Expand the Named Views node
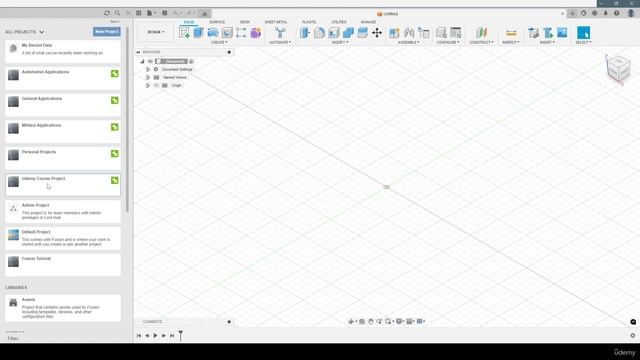Image resolution: width=640 pixels, height=360 pixels. 148,77
